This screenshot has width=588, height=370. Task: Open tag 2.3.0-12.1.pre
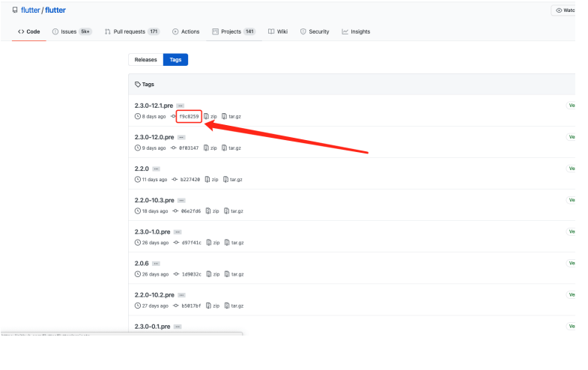click(154, 106)
